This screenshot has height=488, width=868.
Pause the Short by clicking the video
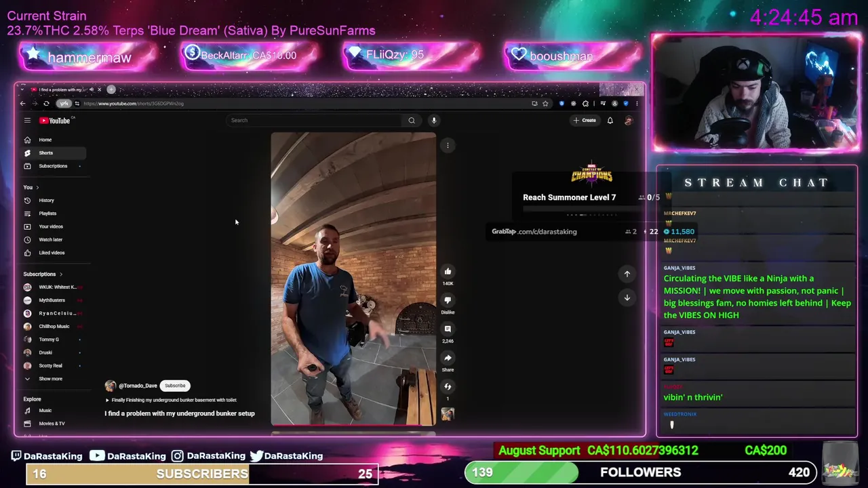(x=353, y=279)
